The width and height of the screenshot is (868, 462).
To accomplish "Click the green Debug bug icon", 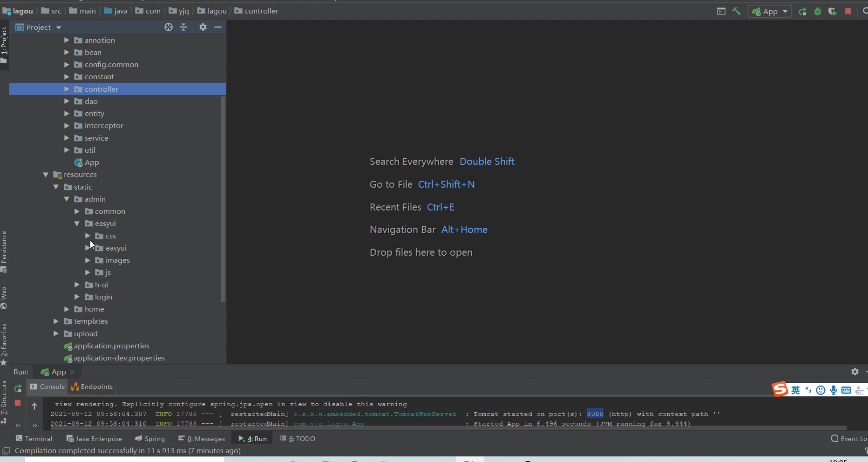I will tap(818, 11).
